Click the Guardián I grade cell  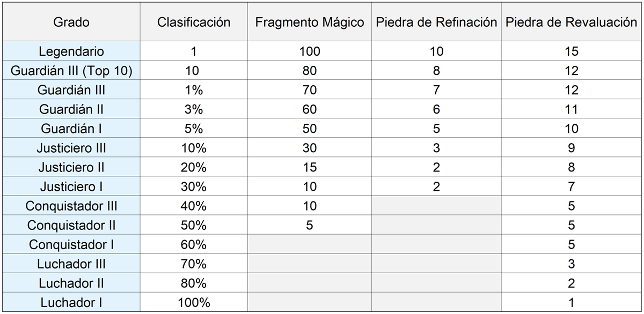pyautogui.click(x=71, y=129)
